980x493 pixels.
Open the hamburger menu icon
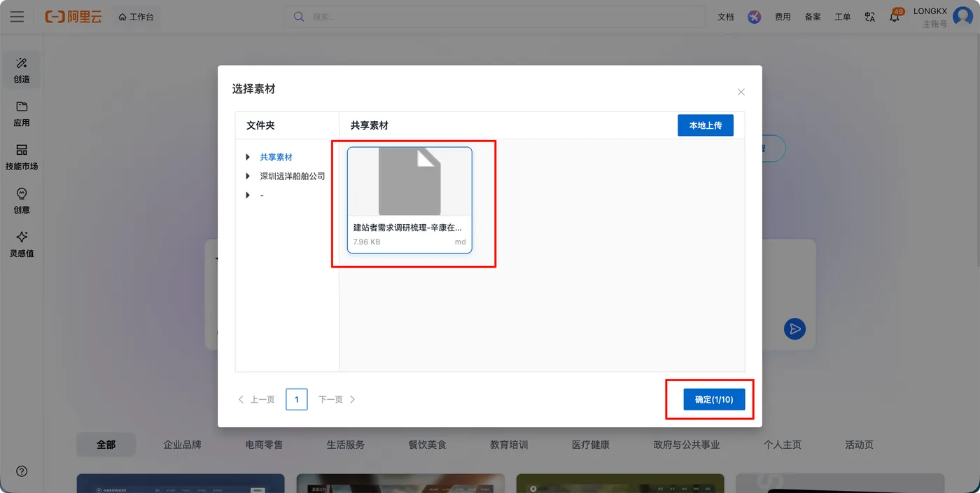(17, 17)
